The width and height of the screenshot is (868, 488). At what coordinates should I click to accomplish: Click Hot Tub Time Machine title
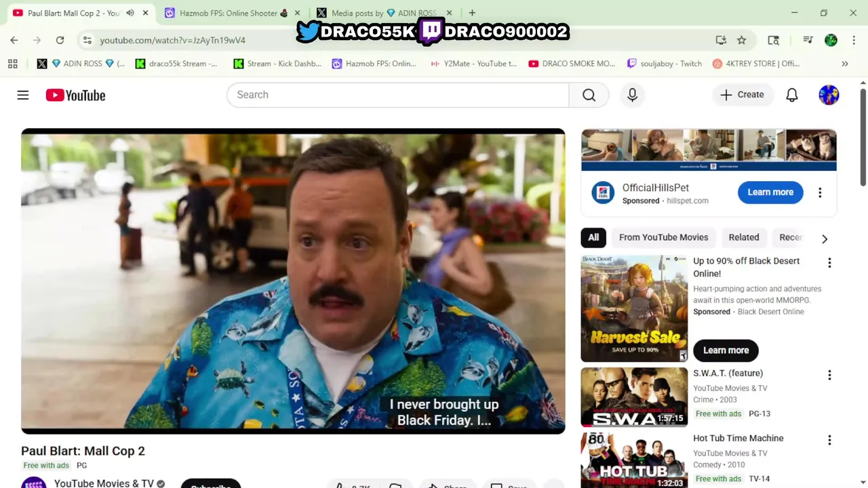point(738,439)
